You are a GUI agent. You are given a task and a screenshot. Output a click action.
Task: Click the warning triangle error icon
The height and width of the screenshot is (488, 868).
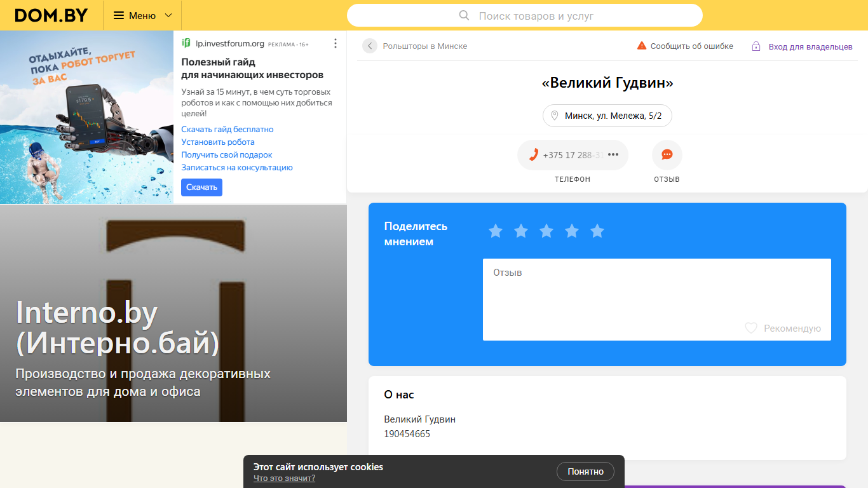pos(642,46)
